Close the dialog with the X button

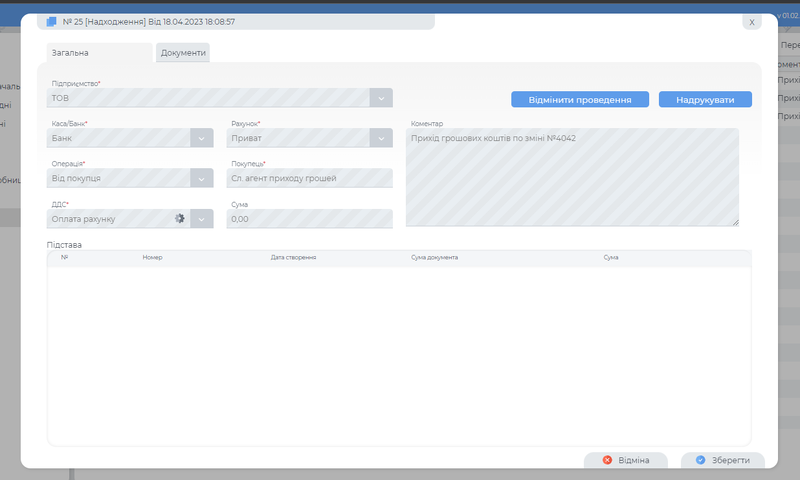coord(752,22)
